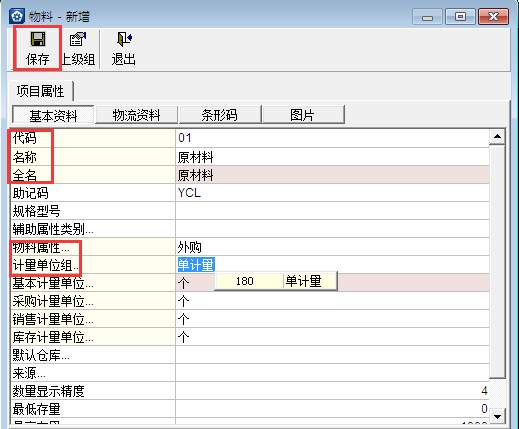The width and height of the screenshot is (519, 429).
Task: Click the empty 规格型号 field
Action: (x=332, y=211)
